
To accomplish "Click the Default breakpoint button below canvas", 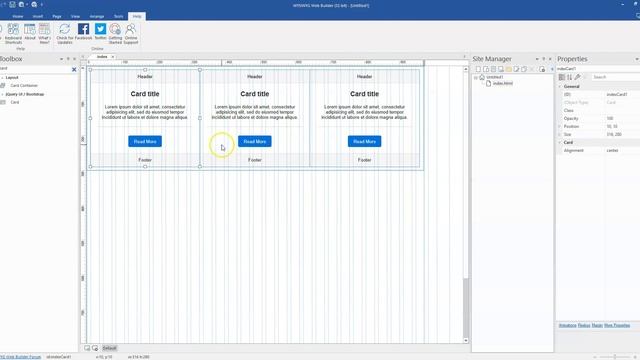I will tap(109, 348).
